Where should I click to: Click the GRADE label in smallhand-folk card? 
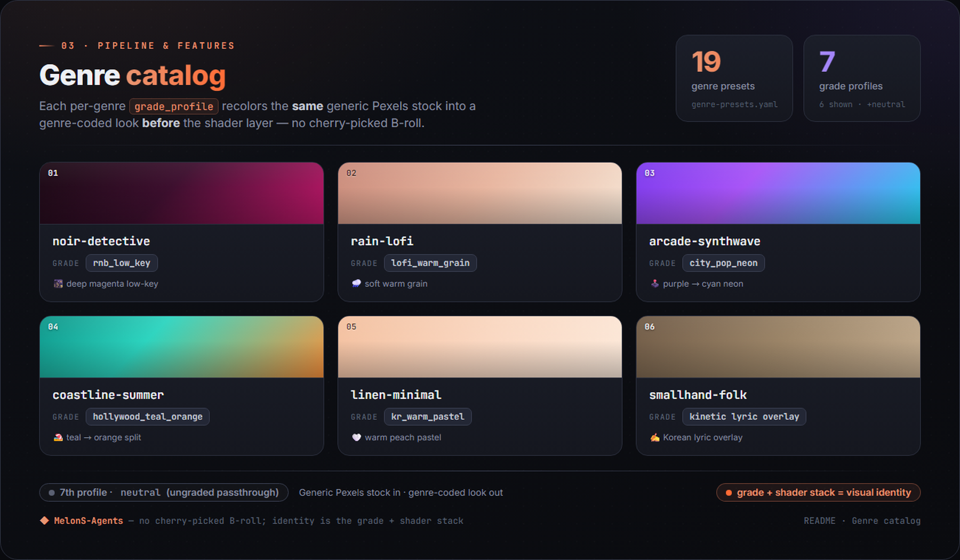662,417
